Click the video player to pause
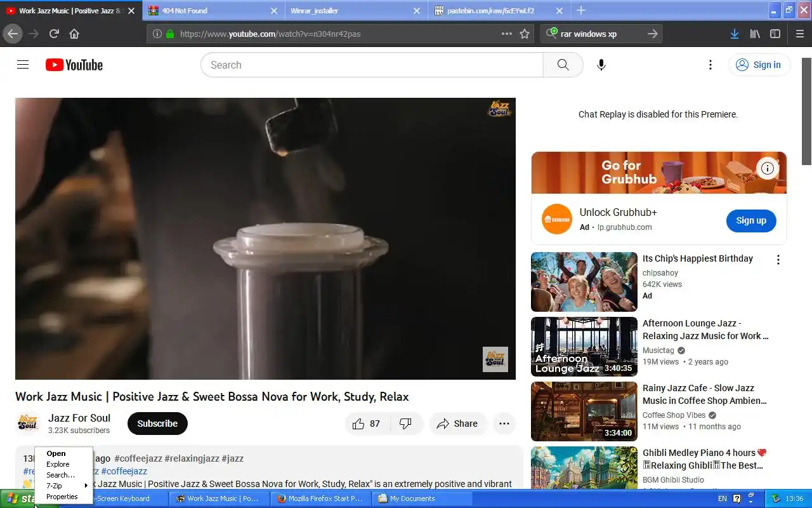 (x=265, y=239)
